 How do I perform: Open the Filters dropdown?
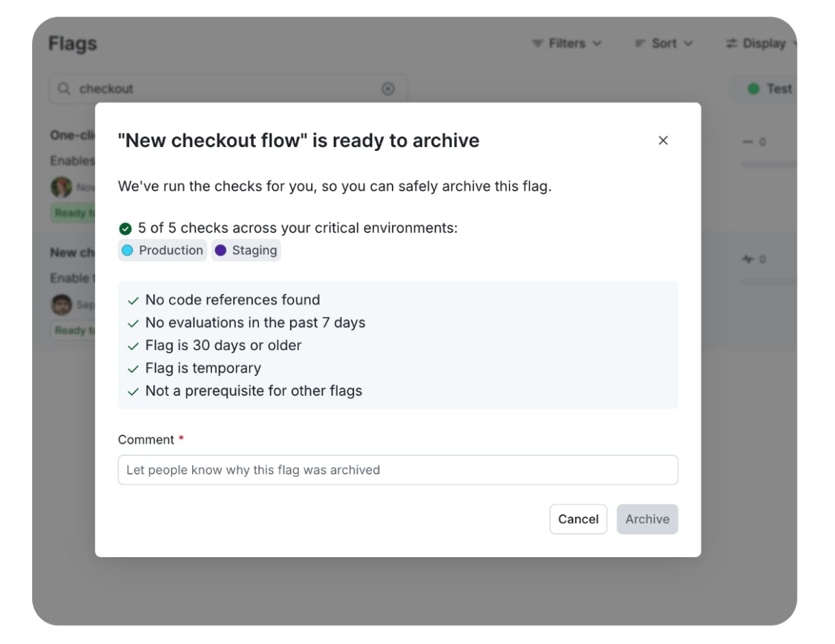pos(567,44)
